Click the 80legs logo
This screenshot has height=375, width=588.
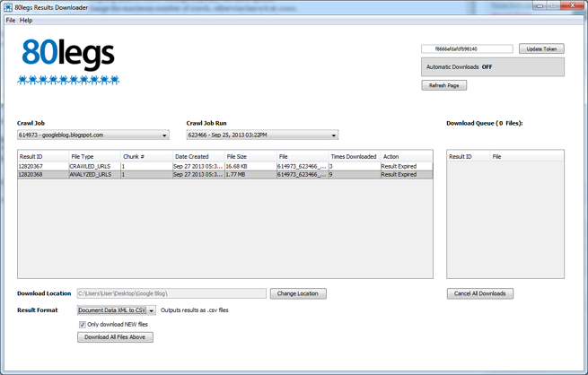[x=68, y=61]
